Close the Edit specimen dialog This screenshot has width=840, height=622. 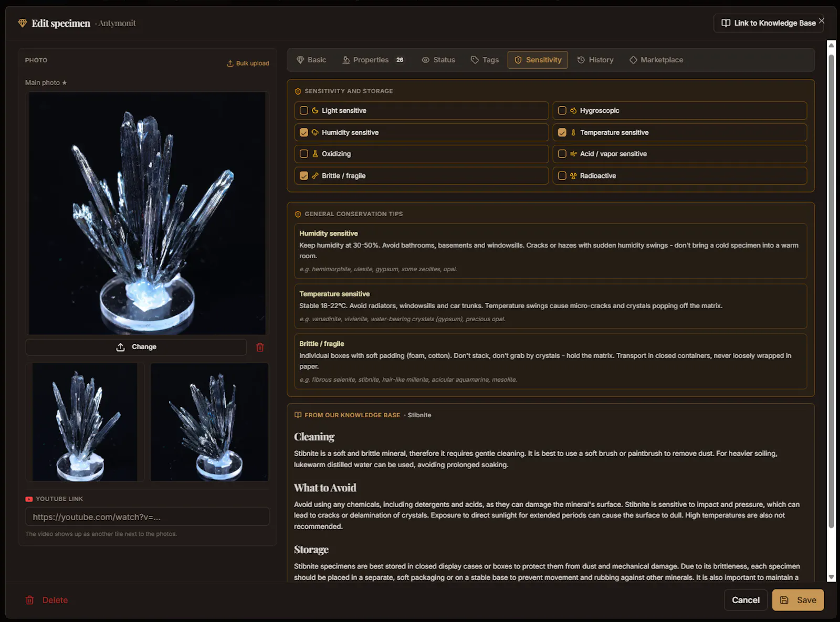pyautogui.click(x=822, y=20)
